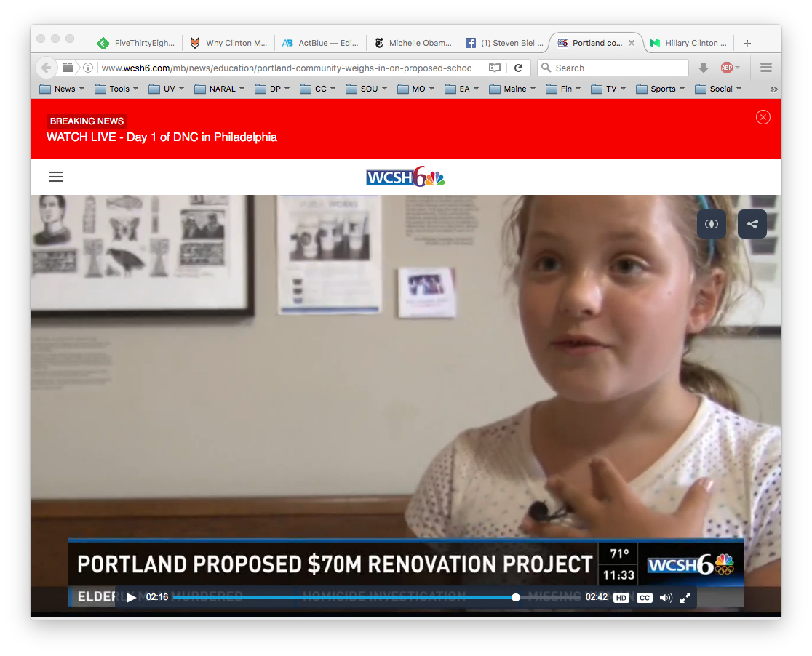The height and width of the screenshot is (656, 812).
Task: Share the video with share icon
Action: 752,224
